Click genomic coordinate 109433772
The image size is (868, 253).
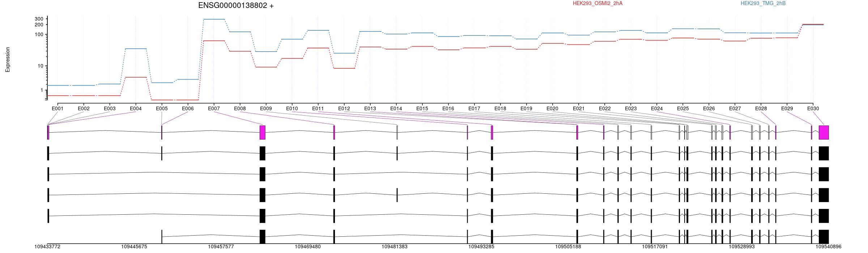click(x=47, y=247)
